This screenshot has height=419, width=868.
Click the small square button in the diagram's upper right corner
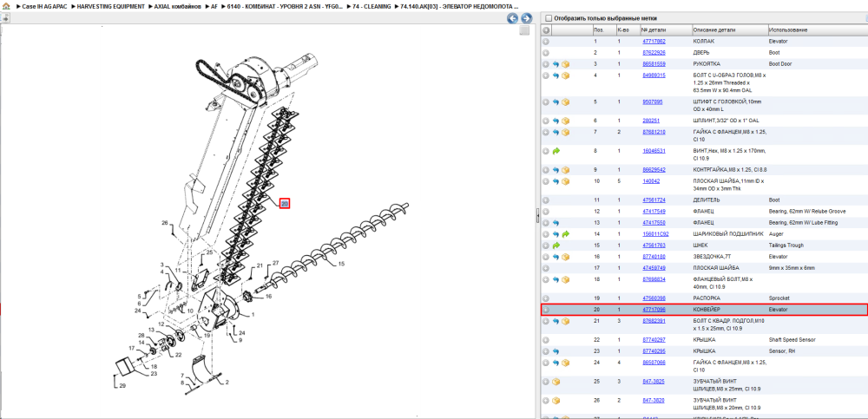[525, 31]
